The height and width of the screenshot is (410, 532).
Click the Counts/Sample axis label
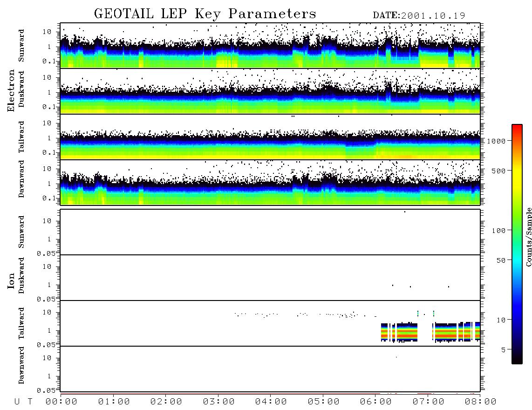(529, 237)
